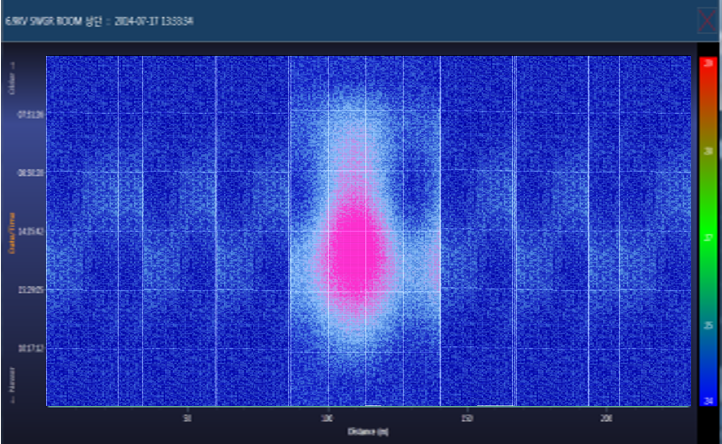Viewport: 722px width, 444px height.
Task: Click the blue bottom of the color scale
Action: (x=708, y=395)
